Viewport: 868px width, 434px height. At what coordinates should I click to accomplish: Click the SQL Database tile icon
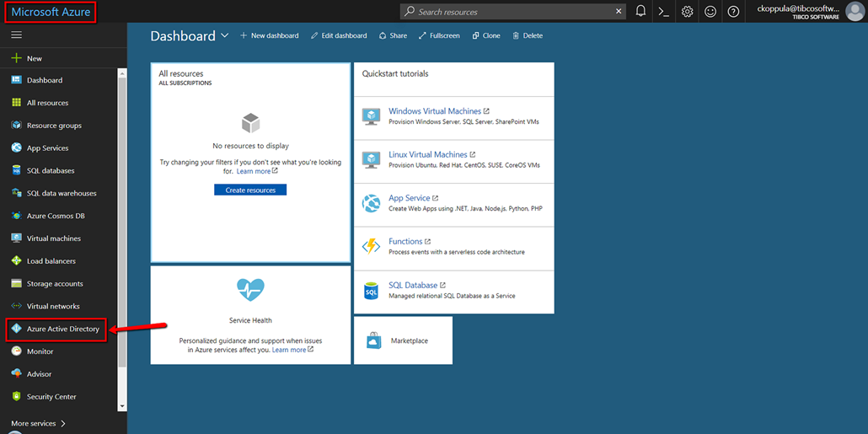coord(371,290)
